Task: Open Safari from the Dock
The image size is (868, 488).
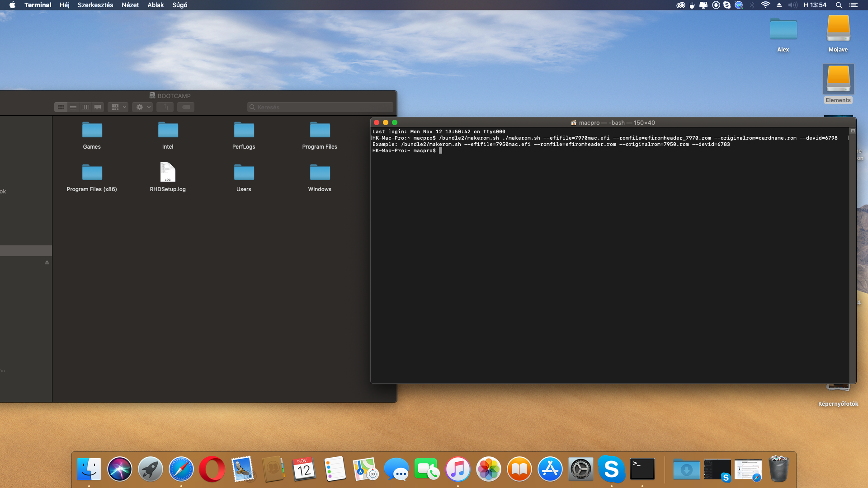Action: coord(181,469)
